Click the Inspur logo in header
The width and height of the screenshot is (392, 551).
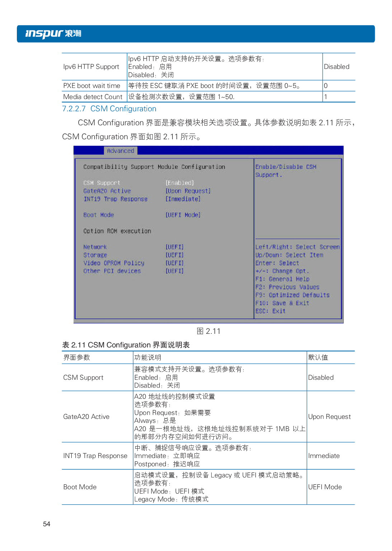pos(53,34)
